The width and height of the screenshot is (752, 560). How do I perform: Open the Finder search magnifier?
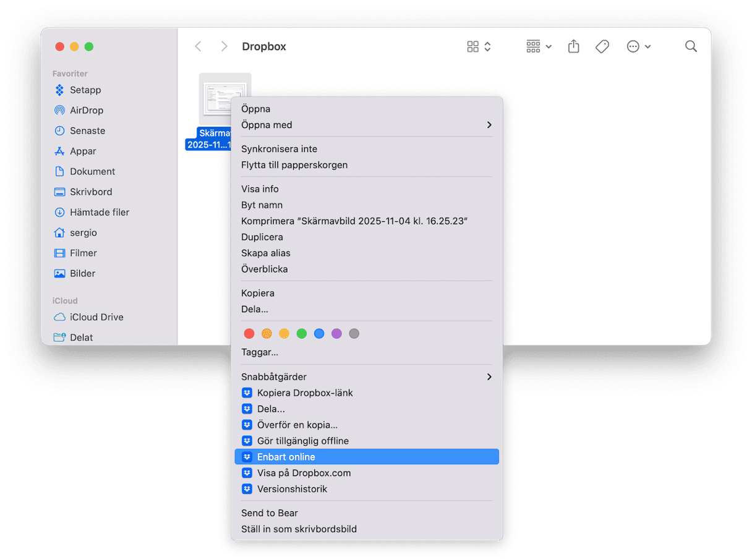tap(691, 46)
